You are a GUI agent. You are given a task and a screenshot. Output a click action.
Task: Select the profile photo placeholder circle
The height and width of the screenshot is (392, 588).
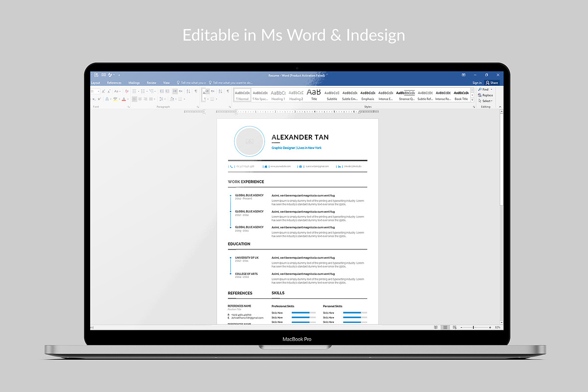(x=249, y=142)
